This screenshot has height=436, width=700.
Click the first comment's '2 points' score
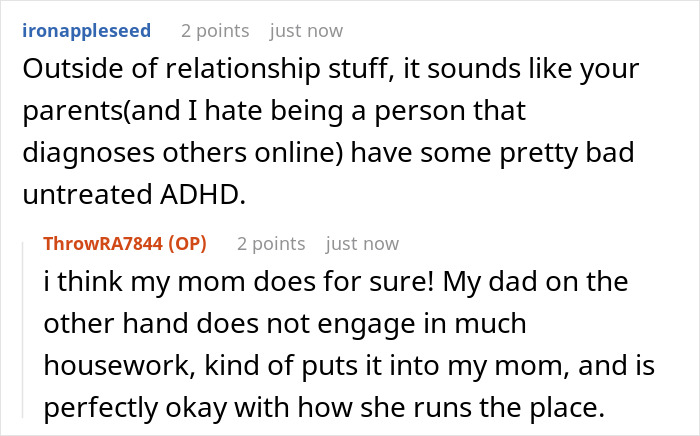pos(215,31)
